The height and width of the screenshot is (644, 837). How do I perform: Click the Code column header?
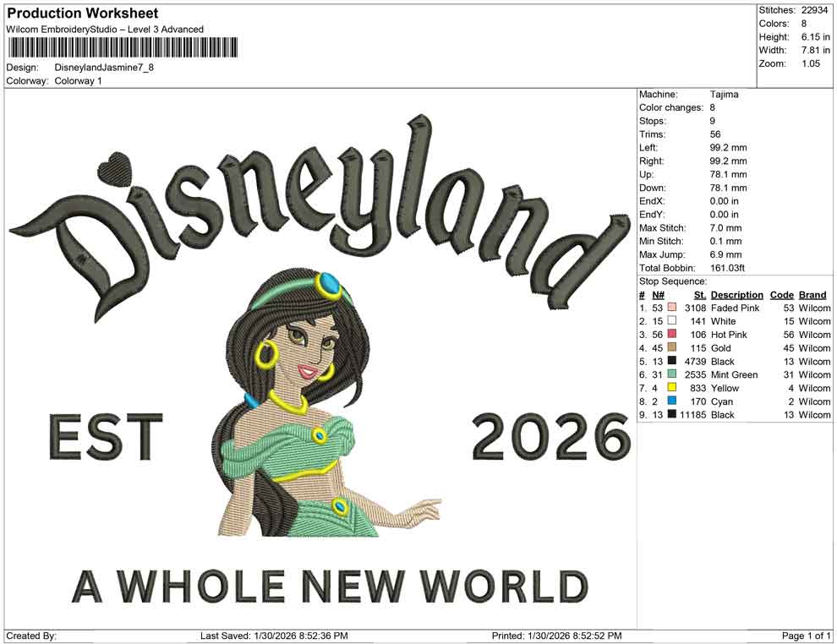[x=782, y=294]
